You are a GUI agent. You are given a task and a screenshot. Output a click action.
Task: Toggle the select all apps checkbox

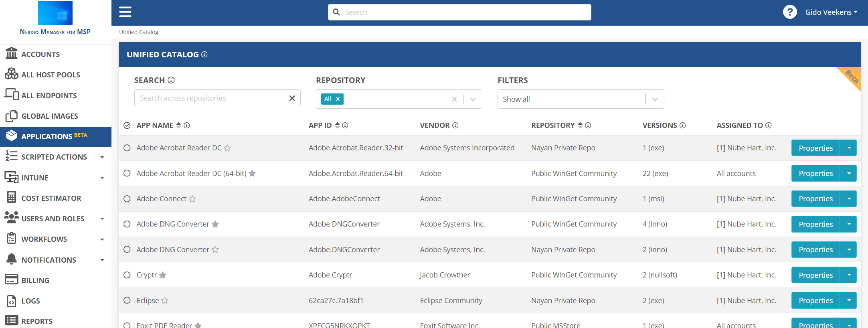point(127,126)
